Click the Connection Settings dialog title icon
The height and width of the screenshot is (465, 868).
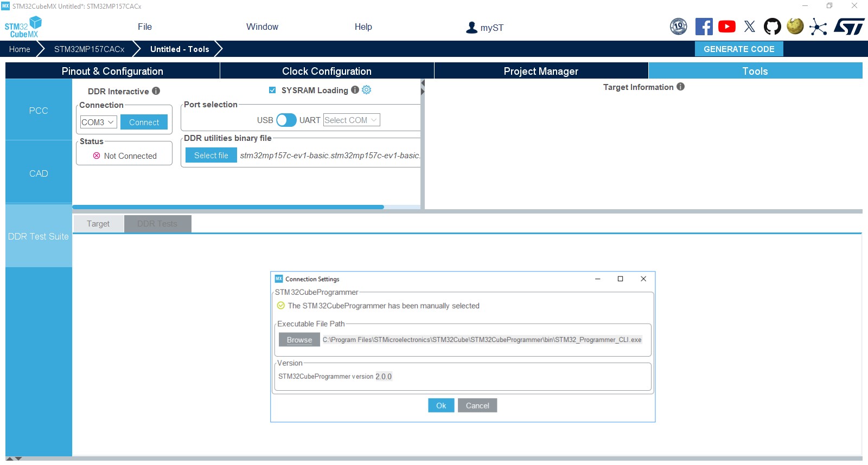click(279, 279)
